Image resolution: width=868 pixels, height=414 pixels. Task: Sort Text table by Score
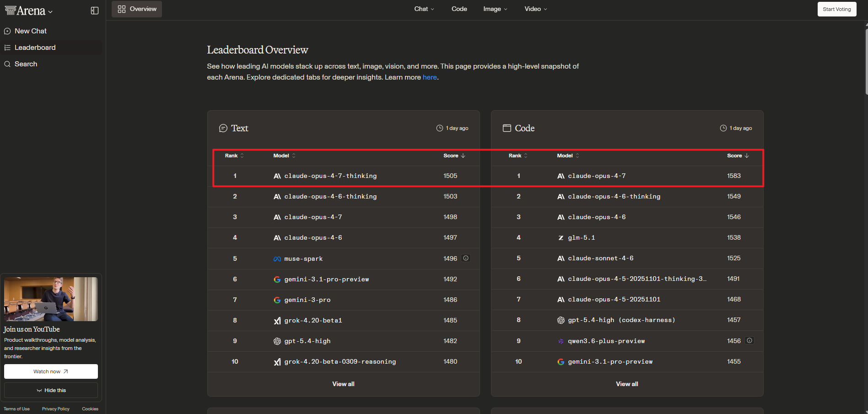click(x=454, y=156)
